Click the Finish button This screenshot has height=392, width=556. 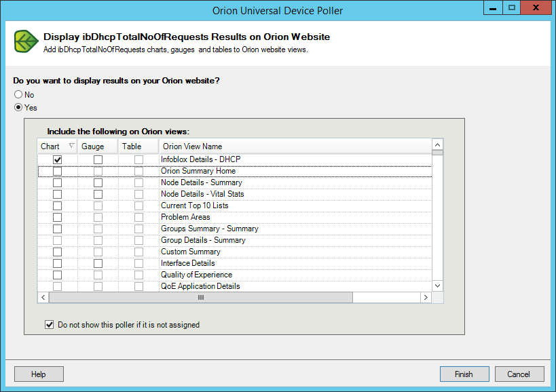coord(464,374)
